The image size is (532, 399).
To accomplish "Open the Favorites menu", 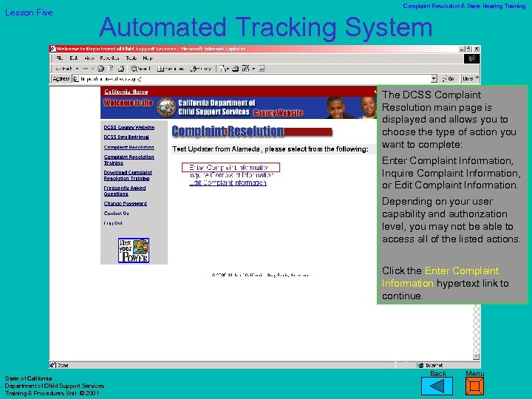I will pyautogui.click(x=109, y=58).
